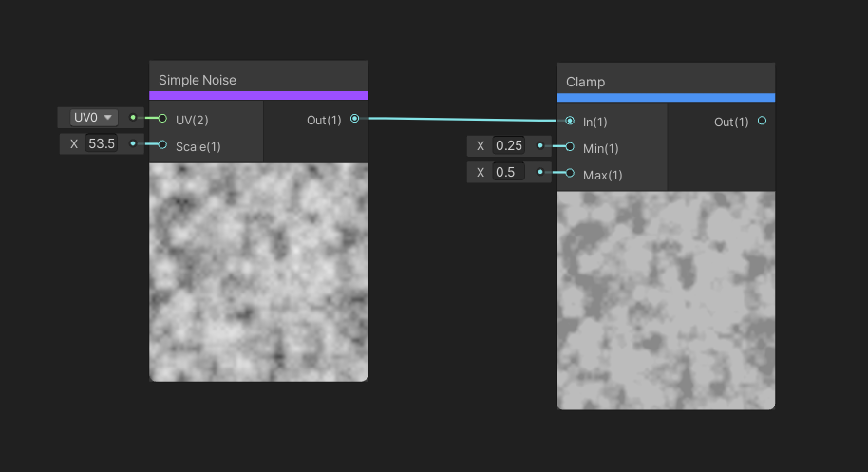Click the In(1) input port on Clamp
868x472 pixels.
click(570, 122)
